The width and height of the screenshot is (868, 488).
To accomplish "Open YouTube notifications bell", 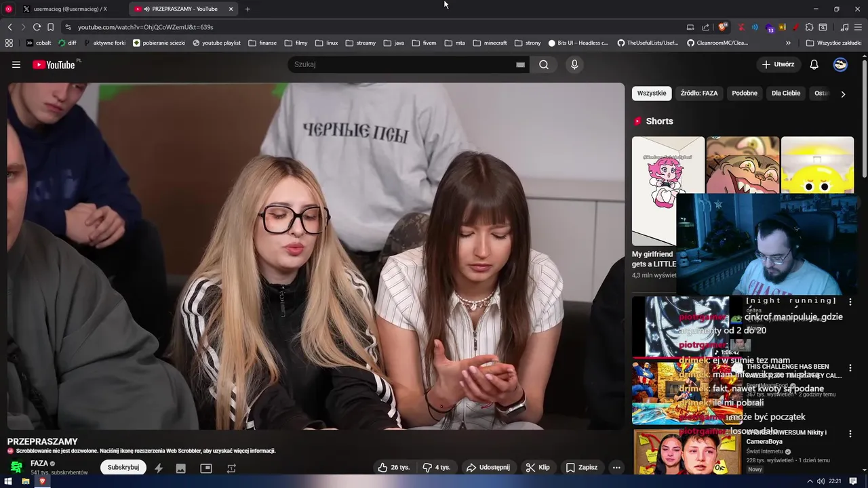I will pyautogui.click(x=814, y=64).
